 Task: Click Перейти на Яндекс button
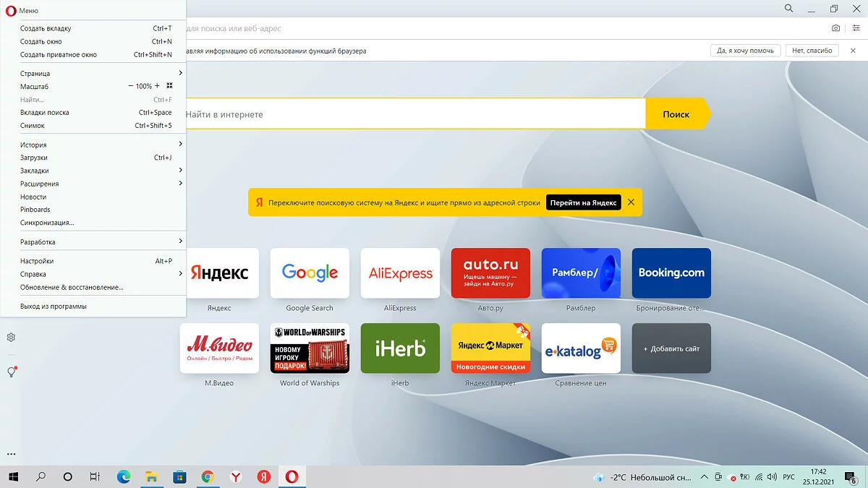click(584, 202)
